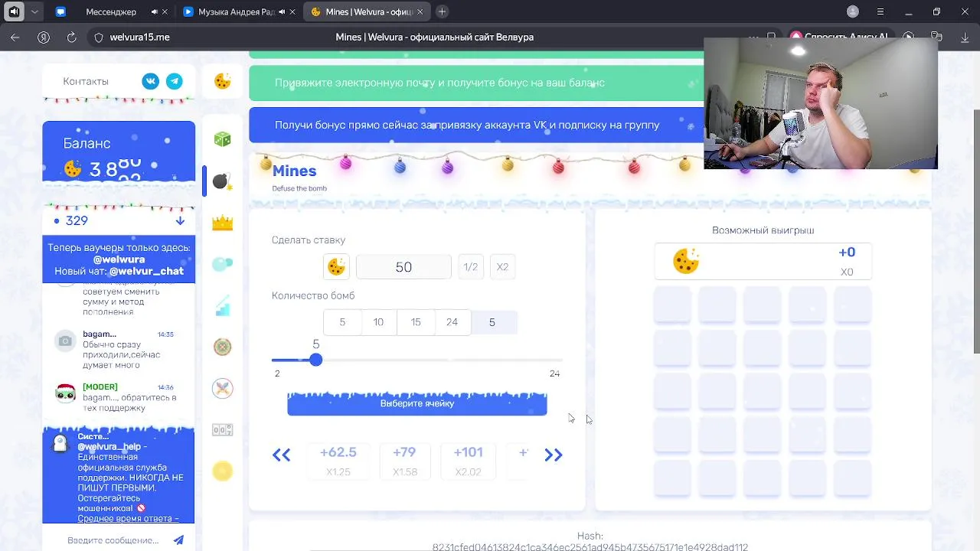The height and width of the screenshot is (551, 980).
Task: Click Спросить Алису AI button
Action: [x=838, y=37]
